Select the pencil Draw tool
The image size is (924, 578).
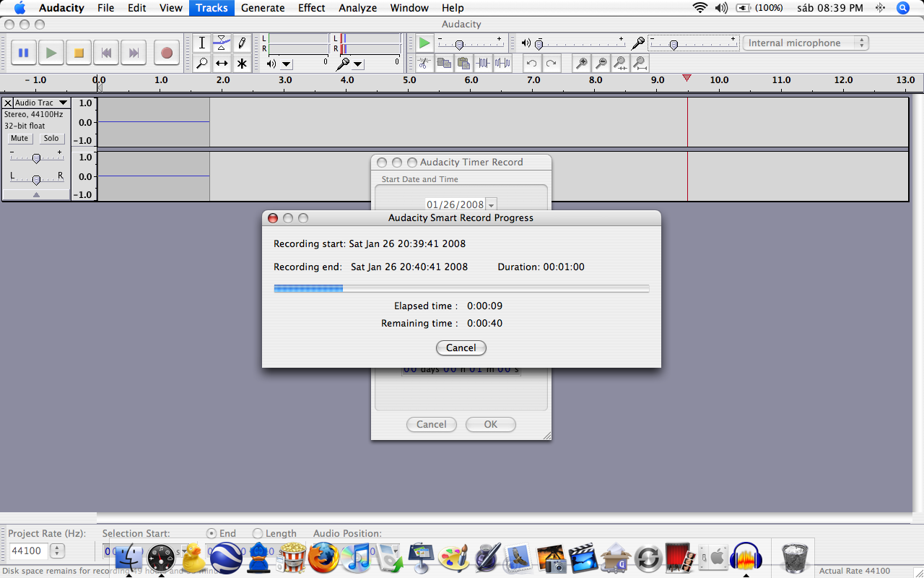point(243,43)
